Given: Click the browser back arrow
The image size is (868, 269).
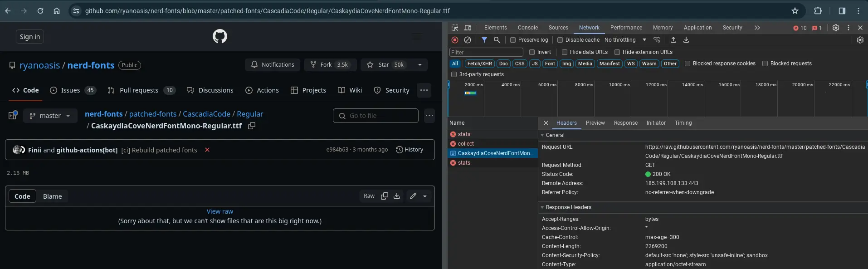Looking at the screenshot, I should pyautogui.click(x=8, y=11).
